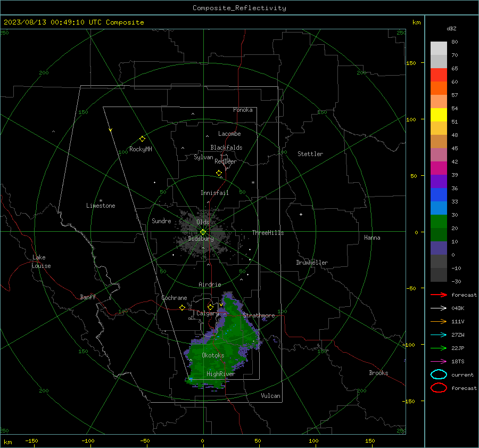The width and height of the screenshot is (479, 448).
Task: Click the Brooks town label
Action: click(378, 373)
